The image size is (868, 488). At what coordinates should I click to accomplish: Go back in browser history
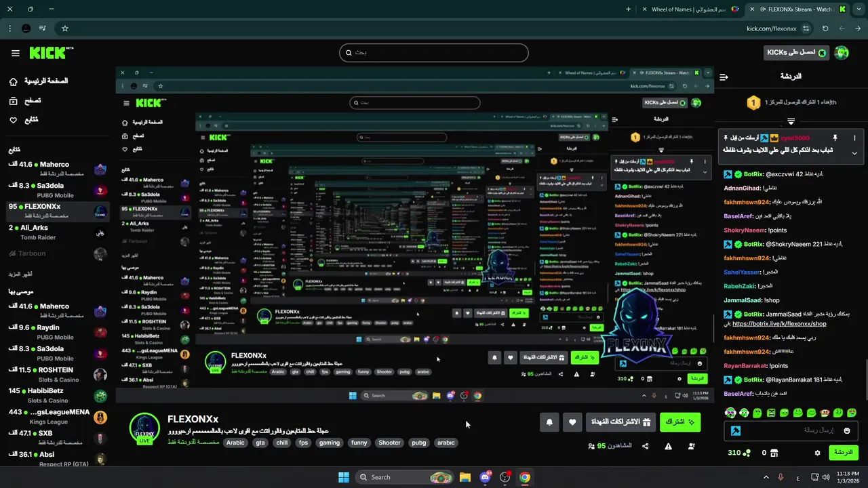(857, 28)
